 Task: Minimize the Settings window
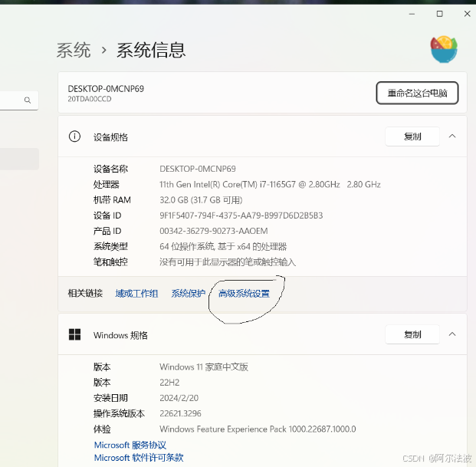(412, 14)
